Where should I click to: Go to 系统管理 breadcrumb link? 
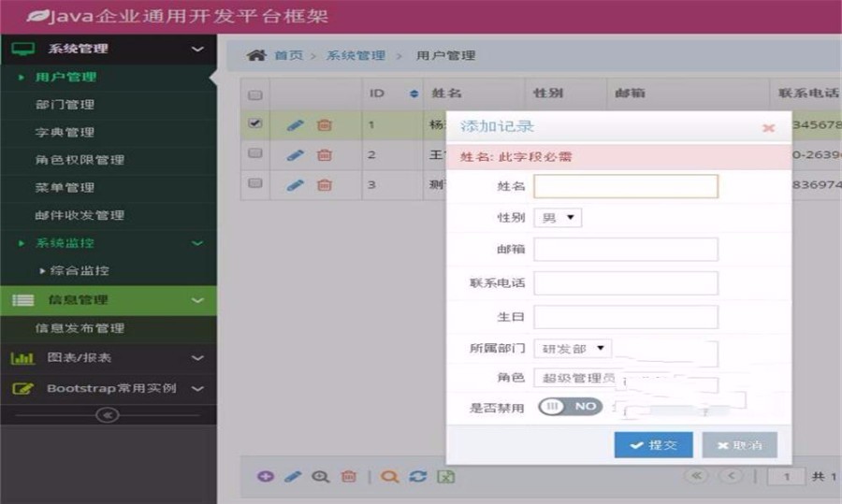[356, 55]
